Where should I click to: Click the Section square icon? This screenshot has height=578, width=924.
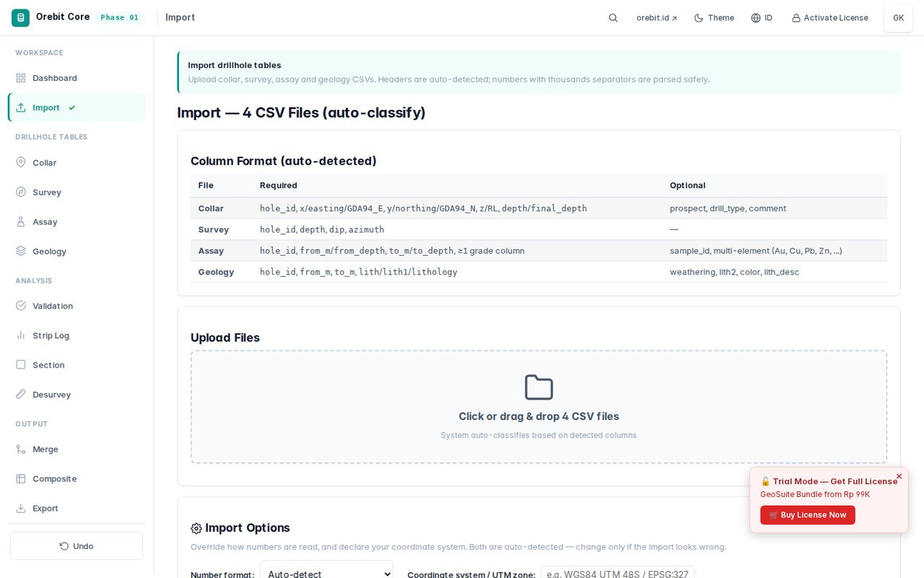pos(21,365)
